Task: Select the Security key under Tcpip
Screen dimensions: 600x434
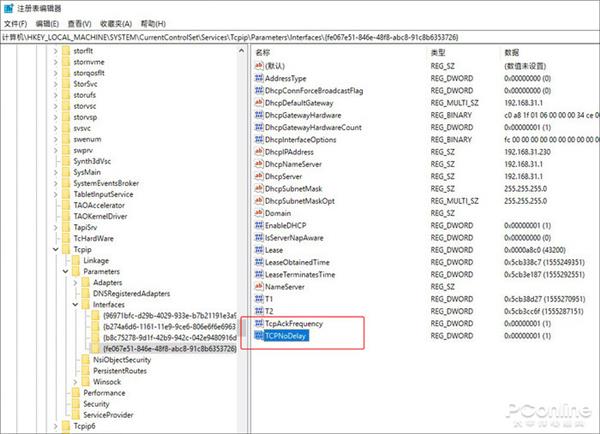Action: [x=96, y=404]
